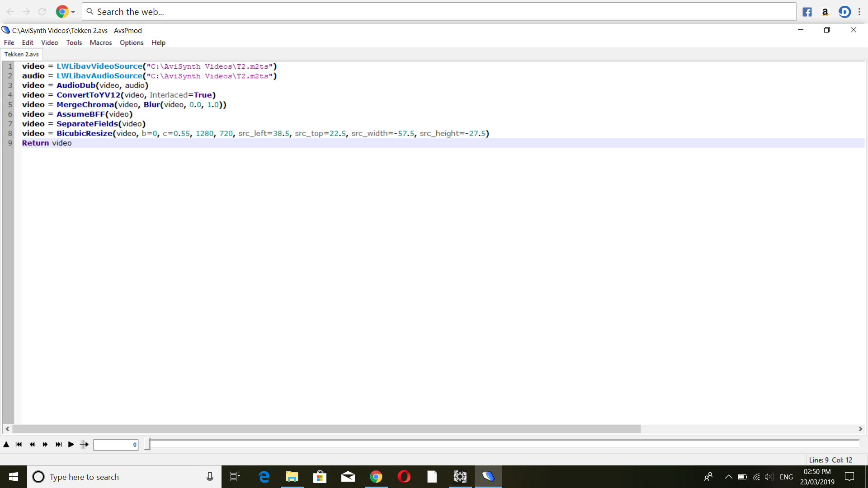This screenshot has height=488, width=868.
Task: Open the File menu
Action: point(9,42)
